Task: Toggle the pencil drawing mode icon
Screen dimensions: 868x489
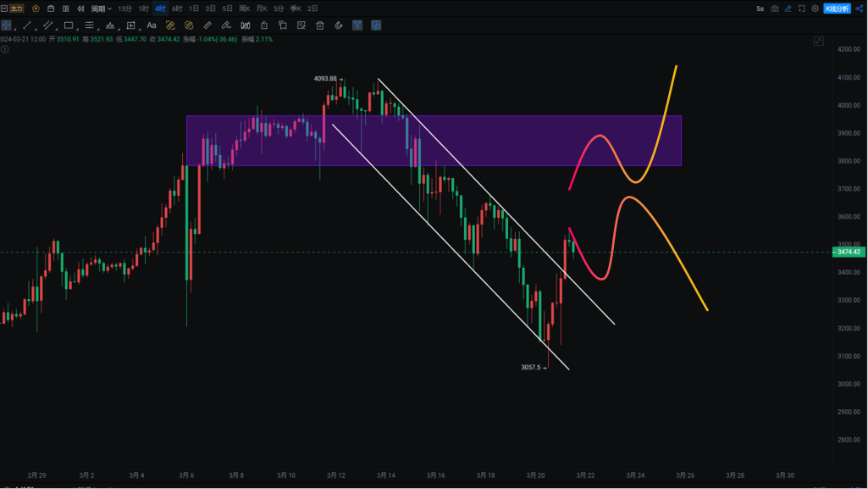Action: [788, 8]
